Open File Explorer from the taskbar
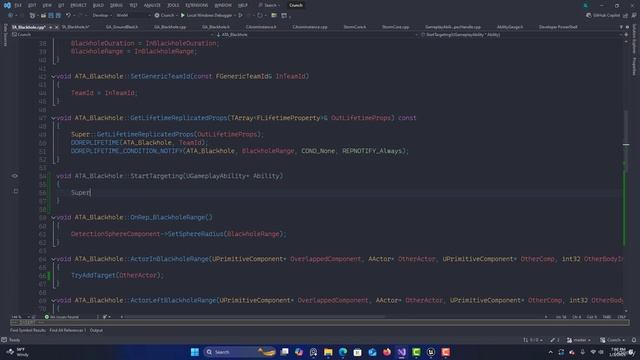Image resolution: width=640 pixels, height=360 pixels. (328, 352)
